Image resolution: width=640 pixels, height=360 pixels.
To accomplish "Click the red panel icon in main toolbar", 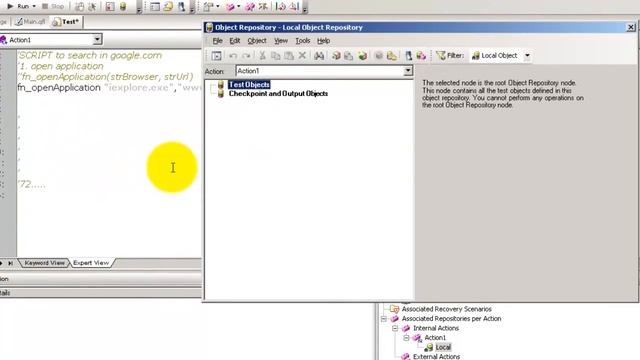I will coord(110,7).
